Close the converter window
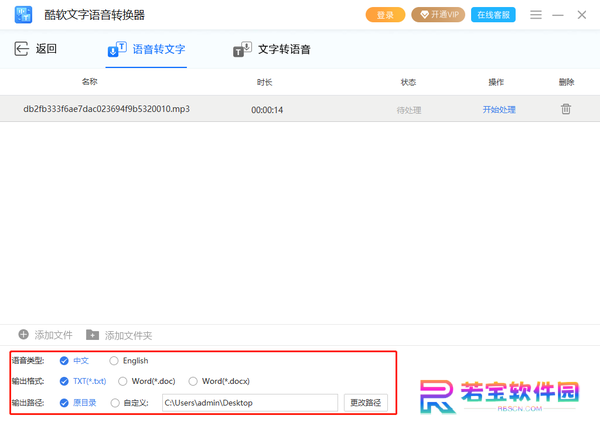The height and width of the screenshot is (422, 600). 582,15
